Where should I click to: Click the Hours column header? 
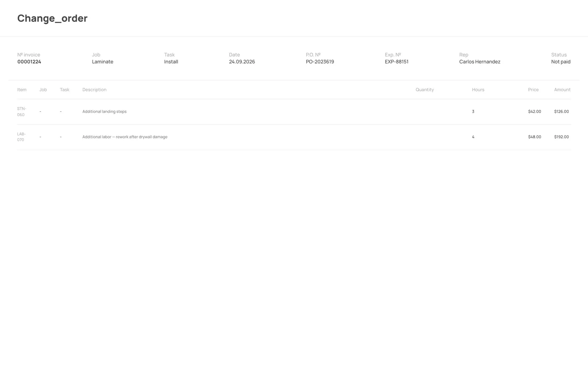click(478, 90)
